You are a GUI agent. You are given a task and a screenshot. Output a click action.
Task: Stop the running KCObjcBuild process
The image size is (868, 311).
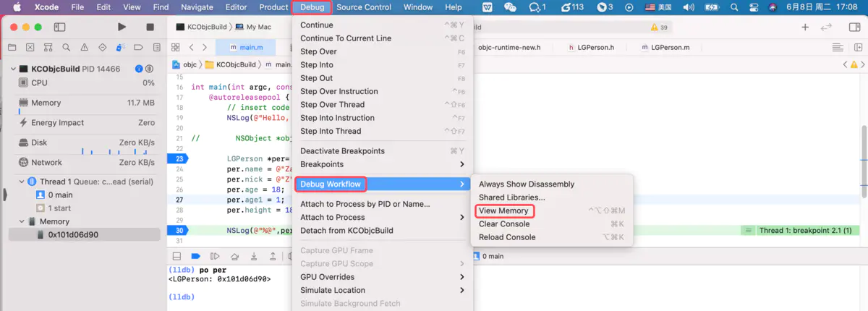(x=150, y=27)
